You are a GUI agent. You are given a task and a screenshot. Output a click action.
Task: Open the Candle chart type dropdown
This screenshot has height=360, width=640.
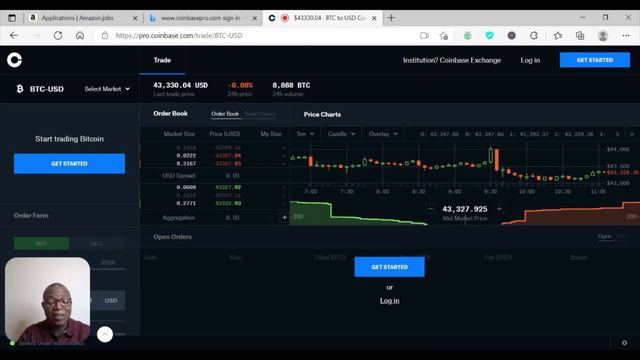[x=342, y=133]
